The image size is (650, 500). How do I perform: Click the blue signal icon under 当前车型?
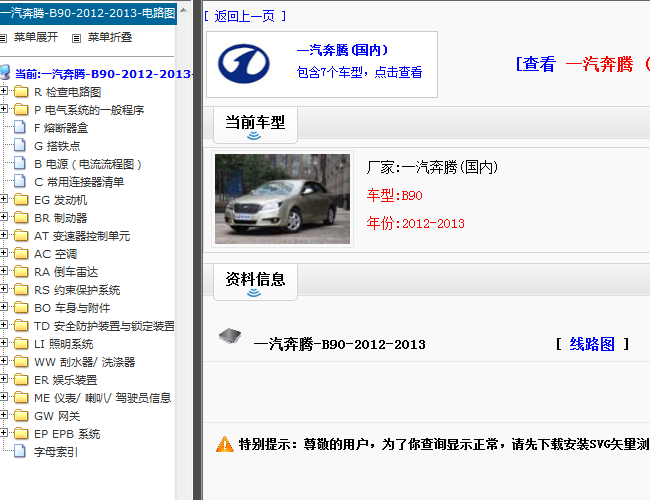(254, 136)
